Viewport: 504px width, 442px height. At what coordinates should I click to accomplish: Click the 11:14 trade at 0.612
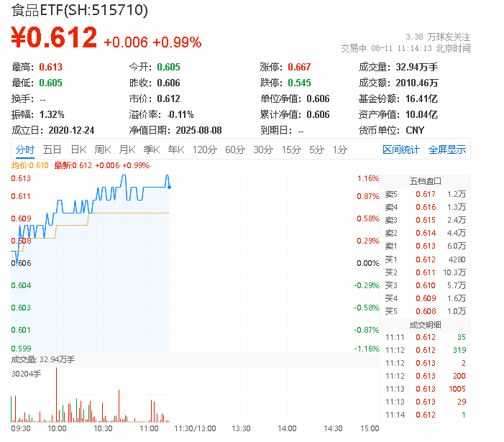pyautogui.click(x=426, y=415)
